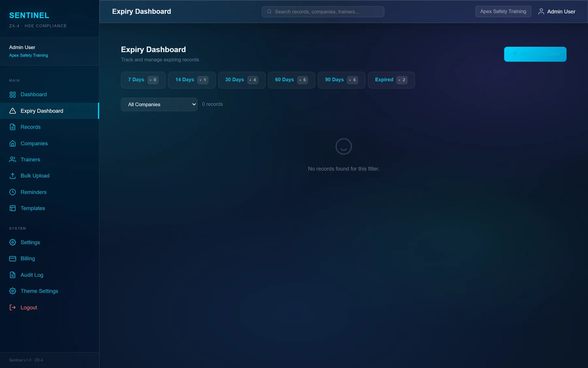Show records expiring in 90 Days
The height and width of the screenshot is (368, 588).
(341, 80)
